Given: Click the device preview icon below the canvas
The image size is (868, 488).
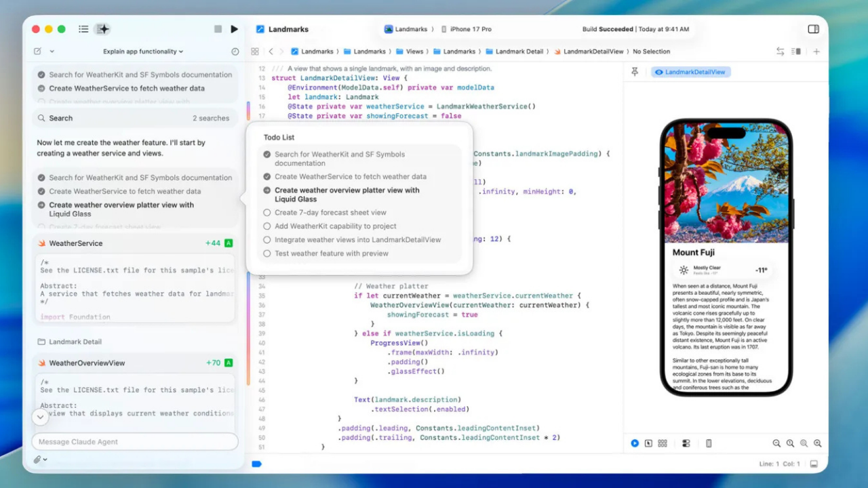Looking at the screenshot, I should click(x=709, y=443).
